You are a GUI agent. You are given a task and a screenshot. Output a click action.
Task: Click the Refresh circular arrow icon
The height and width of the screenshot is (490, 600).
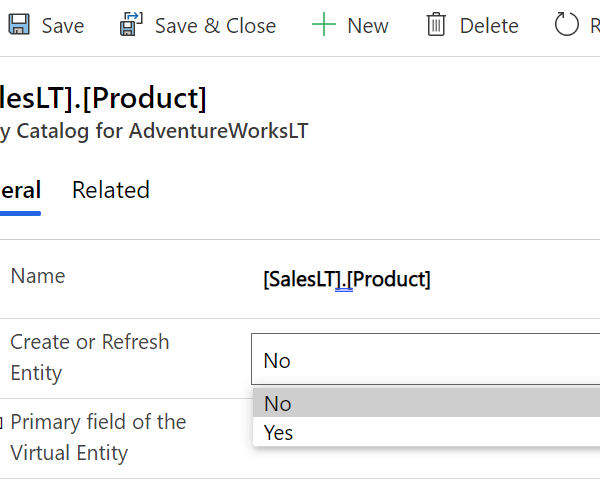pos(566,24)
